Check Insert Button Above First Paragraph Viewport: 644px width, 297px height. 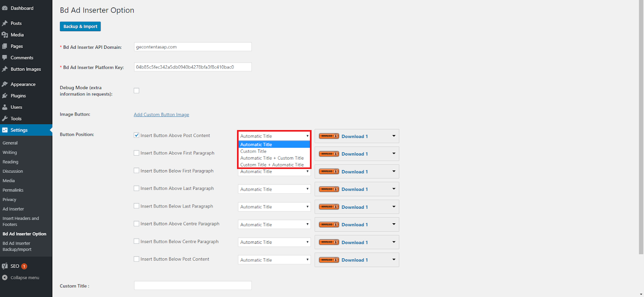136,153
